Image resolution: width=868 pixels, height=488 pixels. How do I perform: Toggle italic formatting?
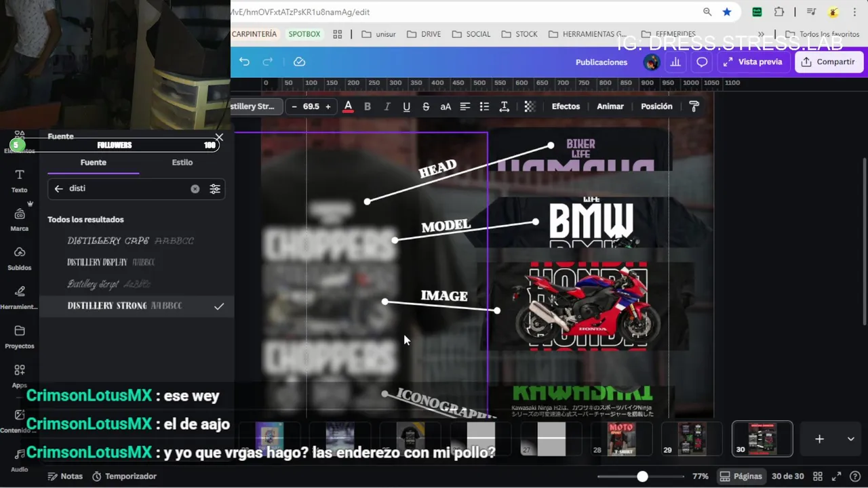tap(387, 106)
